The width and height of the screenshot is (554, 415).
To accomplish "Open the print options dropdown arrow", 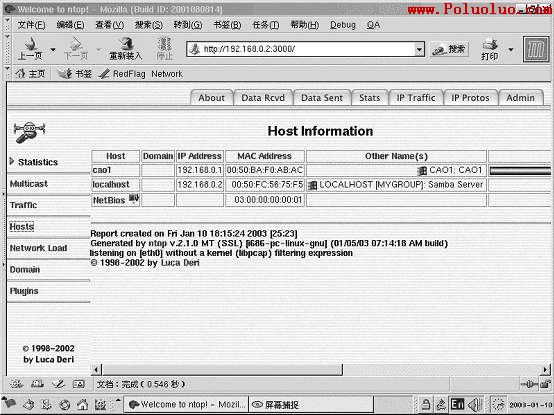I will click(x=511, y=49).
